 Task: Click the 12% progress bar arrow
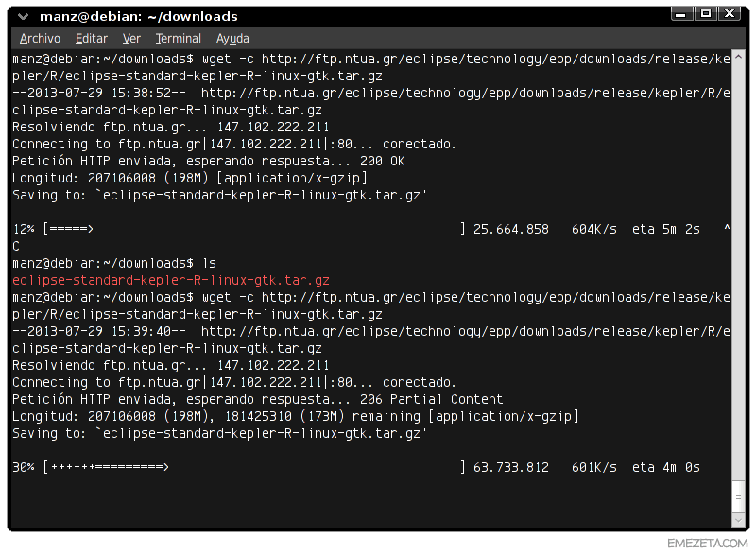point(71,229)
